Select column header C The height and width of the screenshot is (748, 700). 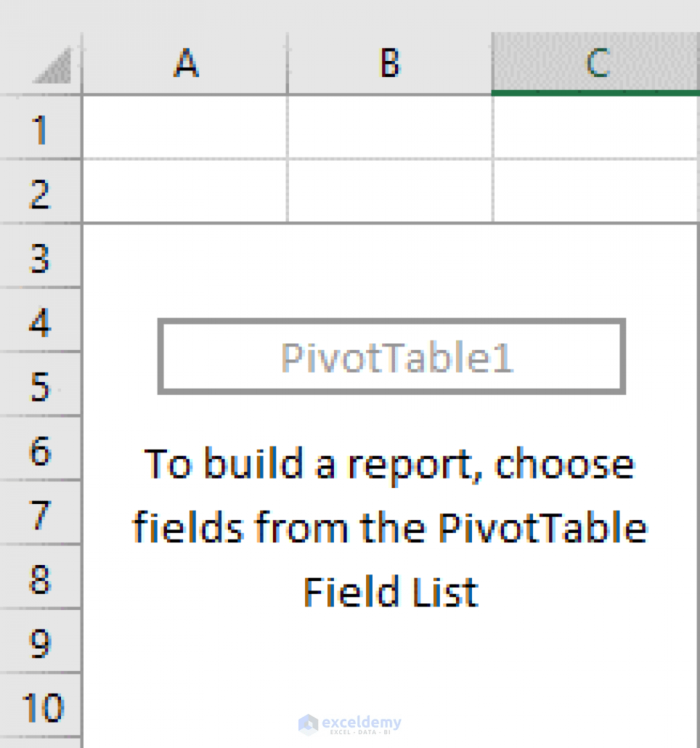point(595,63)
